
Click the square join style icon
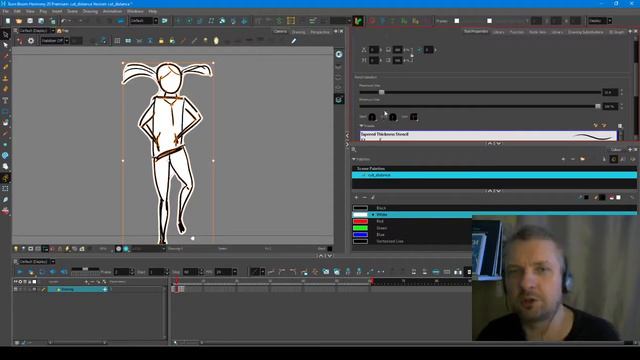click(414, 117)
